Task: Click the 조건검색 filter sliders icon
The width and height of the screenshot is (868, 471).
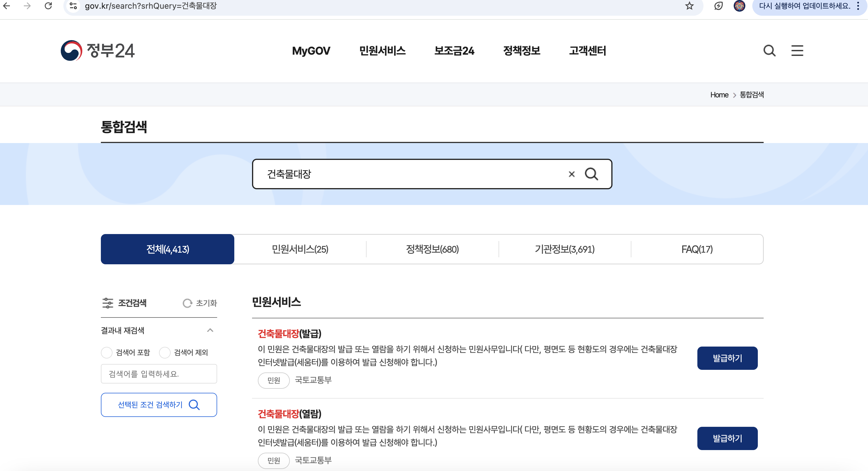Action: pos(108,303)
